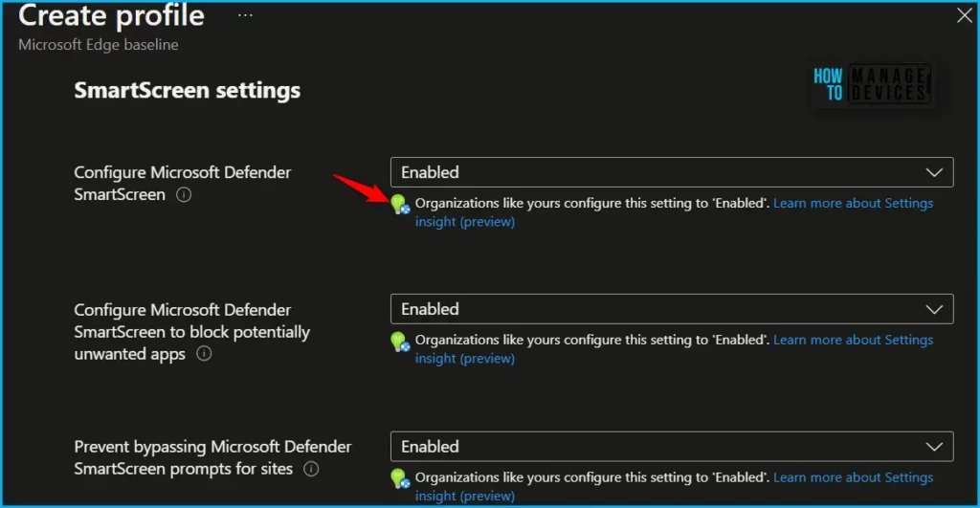Screen dimensions: 980x508
Task: Click info icon beside Prevent bypassing SmartScreen prompts
Action: click(x=311, y=469)
